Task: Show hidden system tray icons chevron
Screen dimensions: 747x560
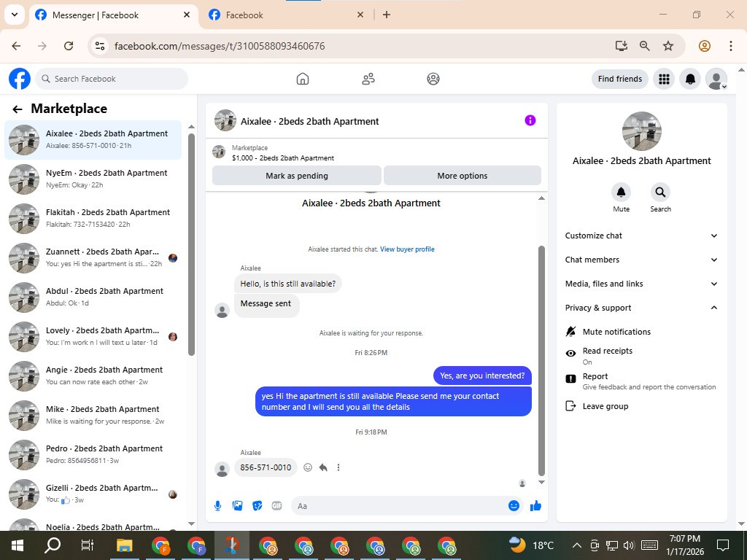Action: (x=576, y=545)
